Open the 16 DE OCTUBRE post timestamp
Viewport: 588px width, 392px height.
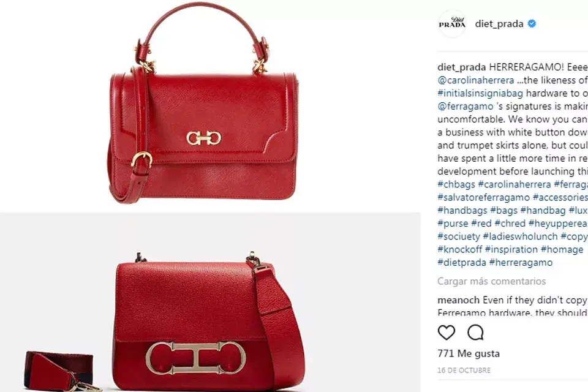464,370
